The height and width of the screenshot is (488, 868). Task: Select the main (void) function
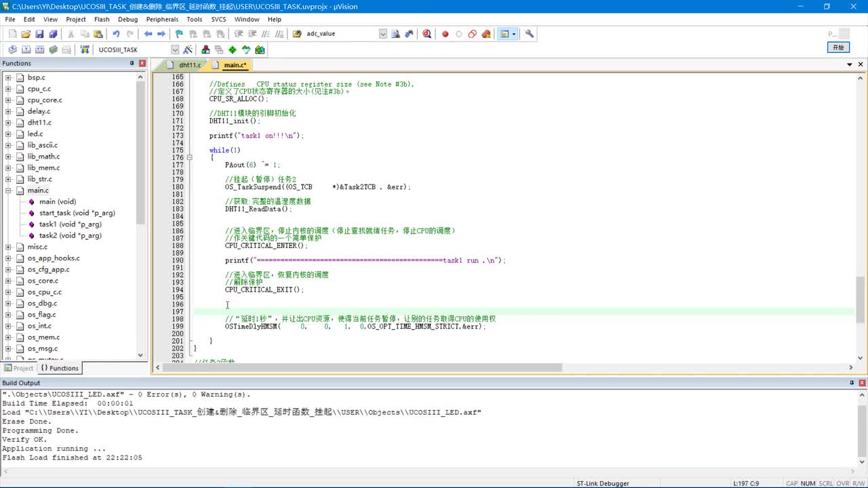pyautogui.click(x=58, y=201)
